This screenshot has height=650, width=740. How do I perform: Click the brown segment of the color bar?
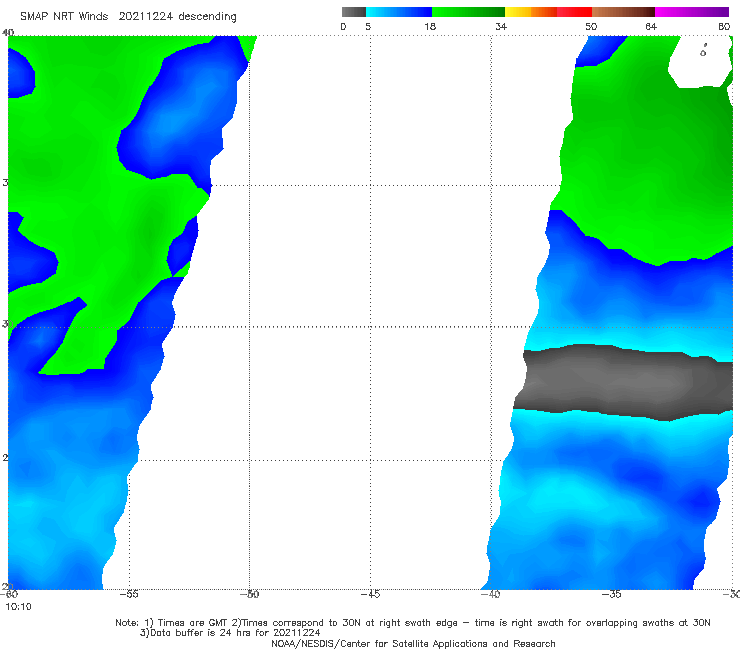pyautogui.click(x=623, y=12)
